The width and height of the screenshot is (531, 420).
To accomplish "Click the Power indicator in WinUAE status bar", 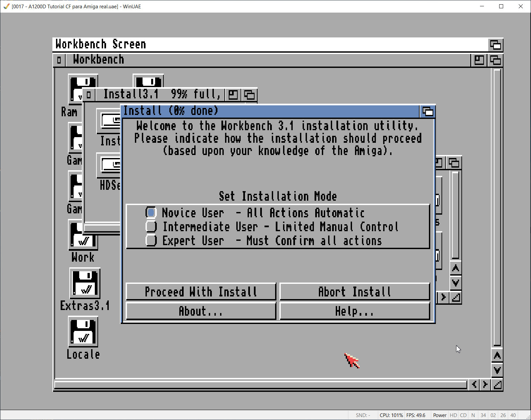I will [440, 415].
